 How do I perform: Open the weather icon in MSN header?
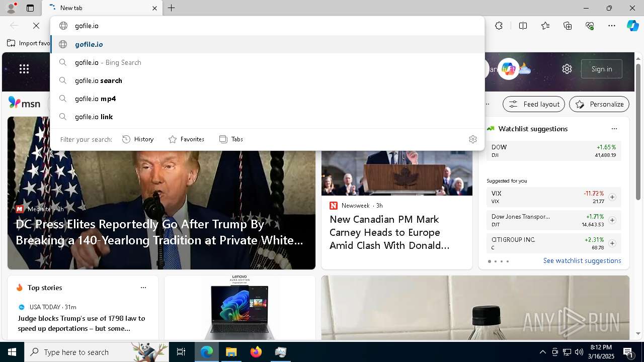point(524,69)
